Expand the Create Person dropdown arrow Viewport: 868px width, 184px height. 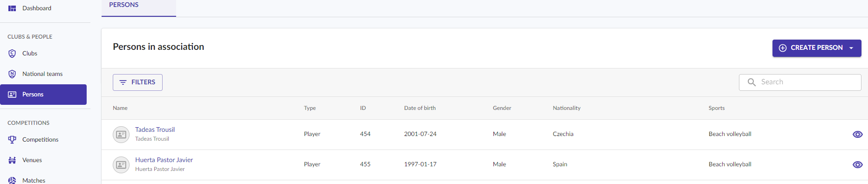pos(851,48)
